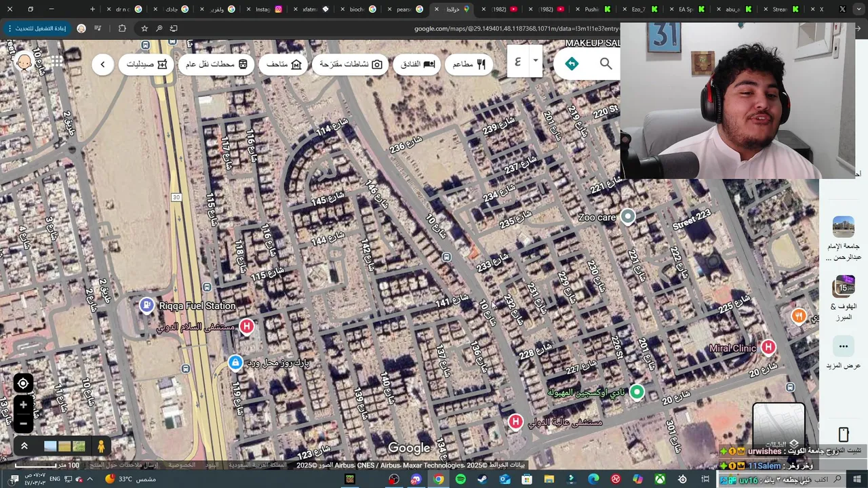Activate the Street View pegman

click(101, 446)
